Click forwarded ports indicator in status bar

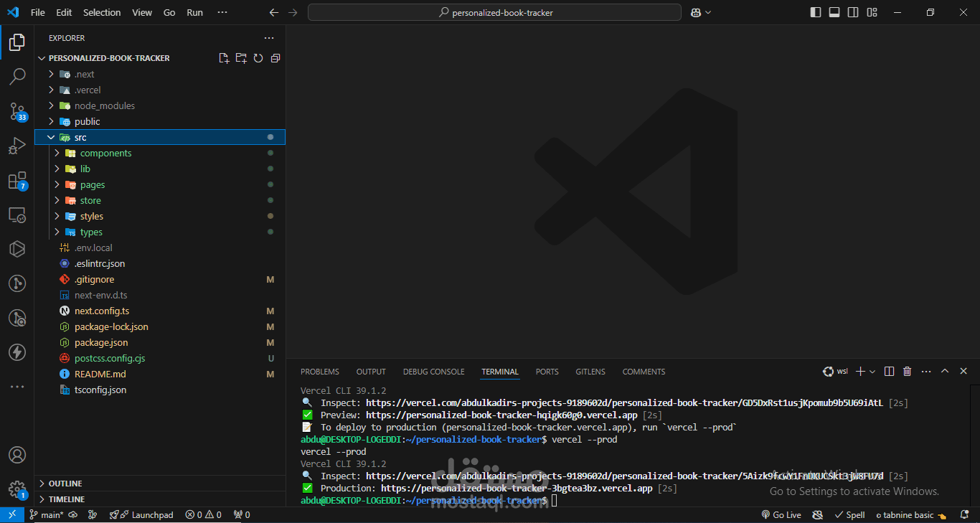click(240, 515)
